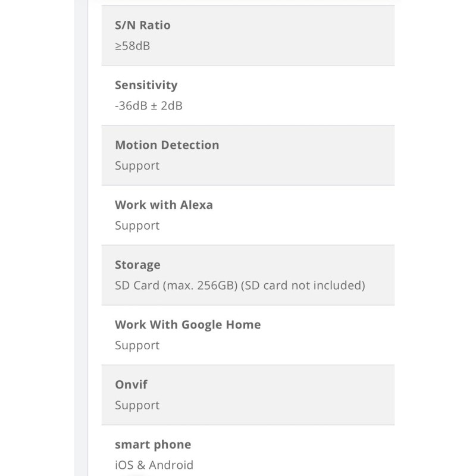476x476 pixels.
Task: Select the Storage heading
Action: coord(137,265)
